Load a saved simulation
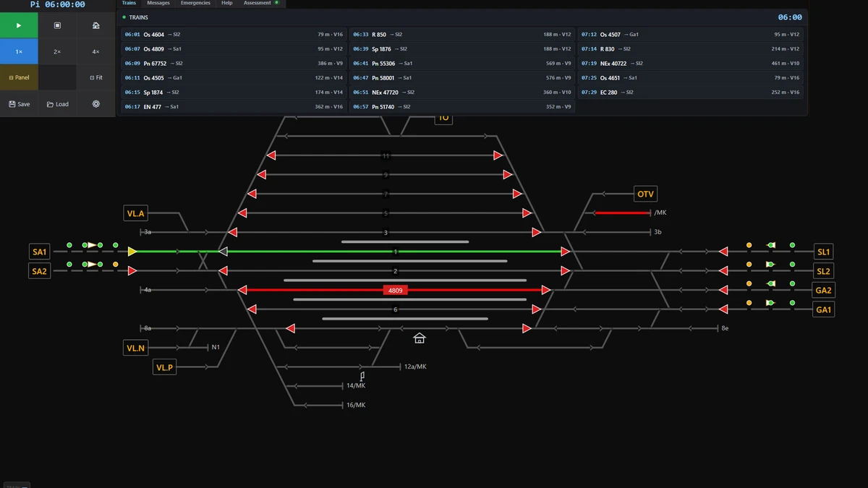The height and width of the screenshot is (488, 868). [57, 104]
